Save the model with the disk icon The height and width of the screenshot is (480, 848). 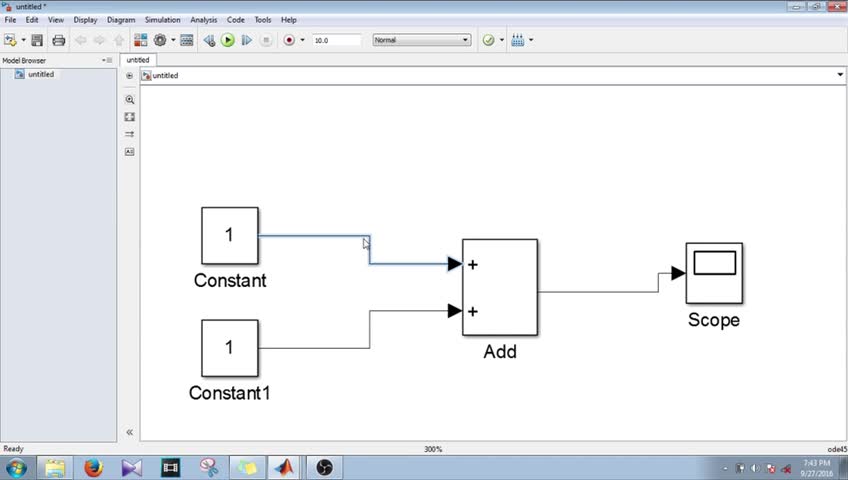pyautogui.click(x=37, y=40)
